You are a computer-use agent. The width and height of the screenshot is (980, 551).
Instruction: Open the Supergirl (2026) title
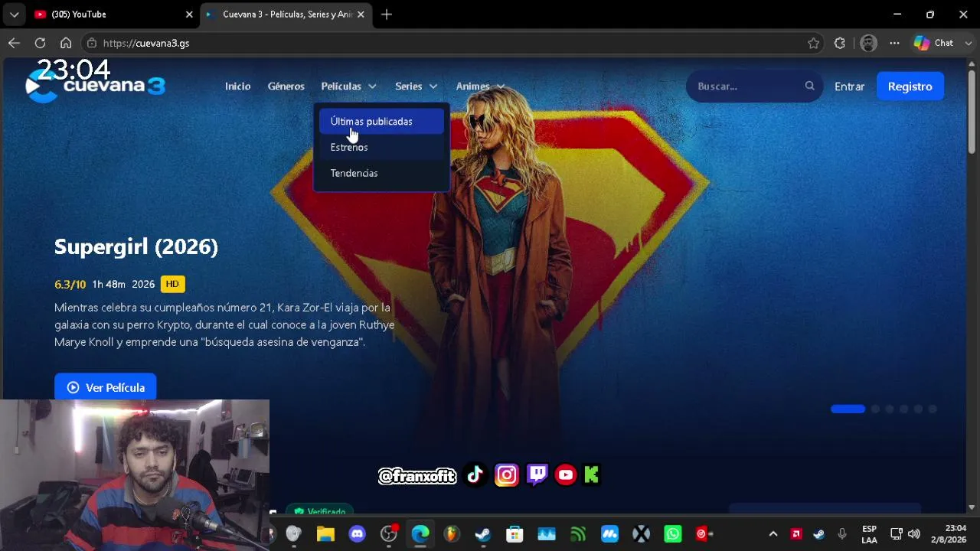[x=136, y=246]
